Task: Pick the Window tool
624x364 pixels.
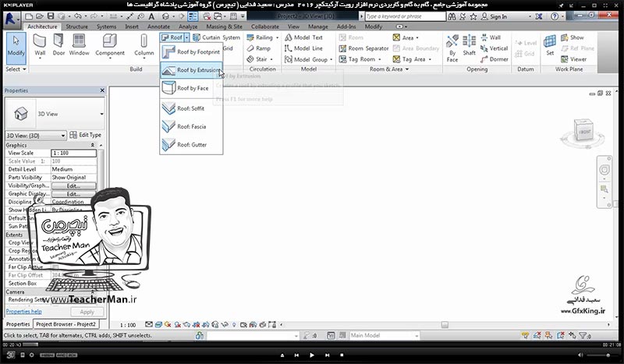Action: [80, 44]
